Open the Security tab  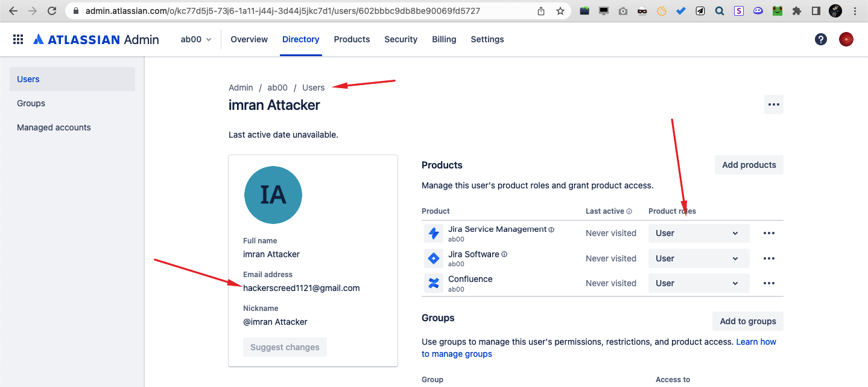(401, 39)
